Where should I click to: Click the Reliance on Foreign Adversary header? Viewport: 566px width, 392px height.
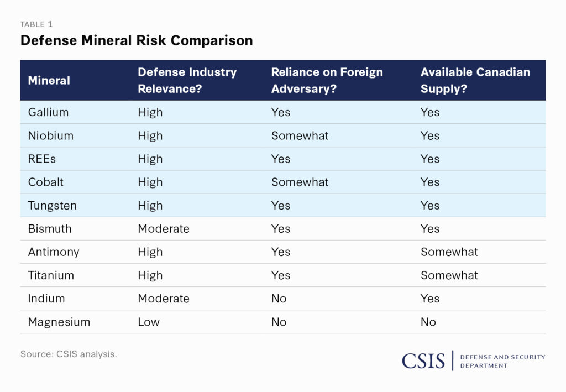click(x=327, y=80)
